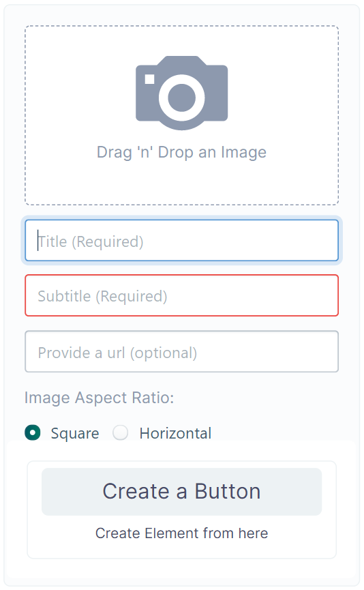Click the "Provide a url (optional)" placeholder text

pyautogui.click(x=117, y=353)
